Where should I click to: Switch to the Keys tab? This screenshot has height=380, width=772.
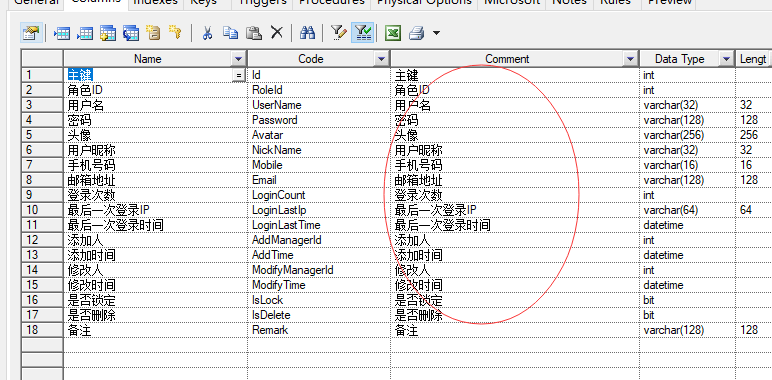[203, 2]
